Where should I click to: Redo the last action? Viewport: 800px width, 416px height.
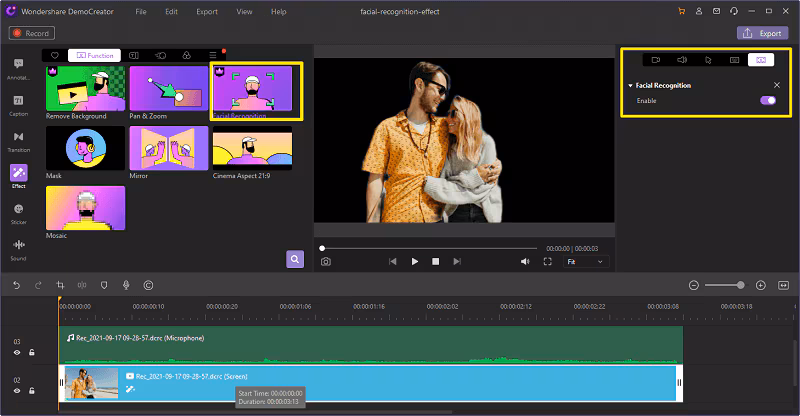tap(38, 285)
